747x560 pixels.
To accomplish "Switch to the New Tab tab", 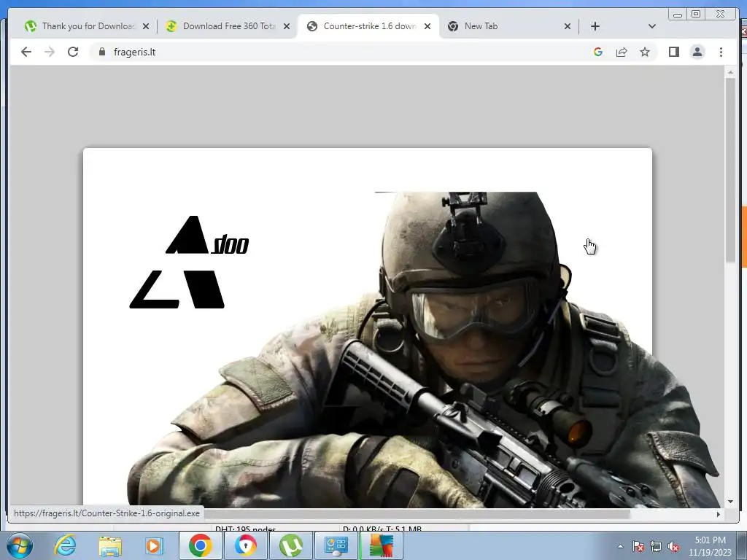I will point(505,26).
